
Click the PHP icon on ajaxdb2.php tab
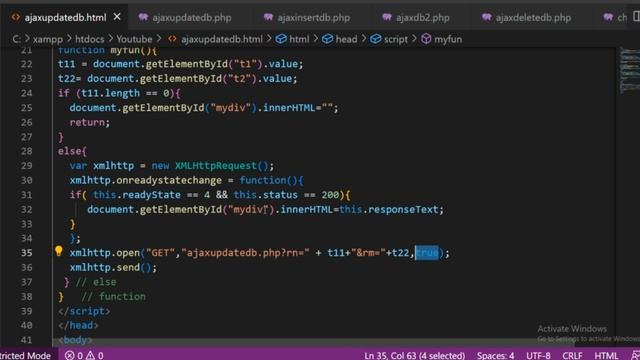387,18
